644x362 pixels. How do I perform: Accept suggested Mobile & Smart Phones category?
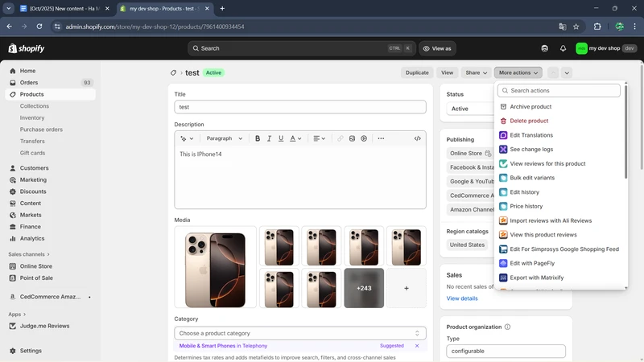(223, 346)
